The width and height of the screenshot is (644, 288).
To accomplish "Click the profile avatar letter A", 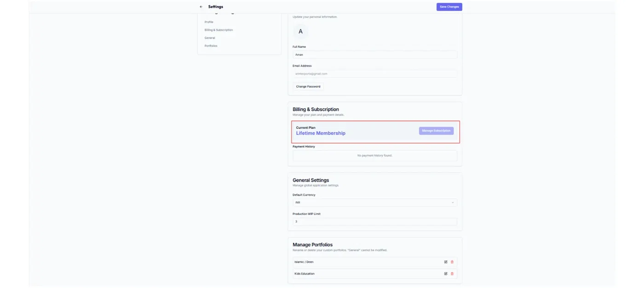I will point(301,32).
